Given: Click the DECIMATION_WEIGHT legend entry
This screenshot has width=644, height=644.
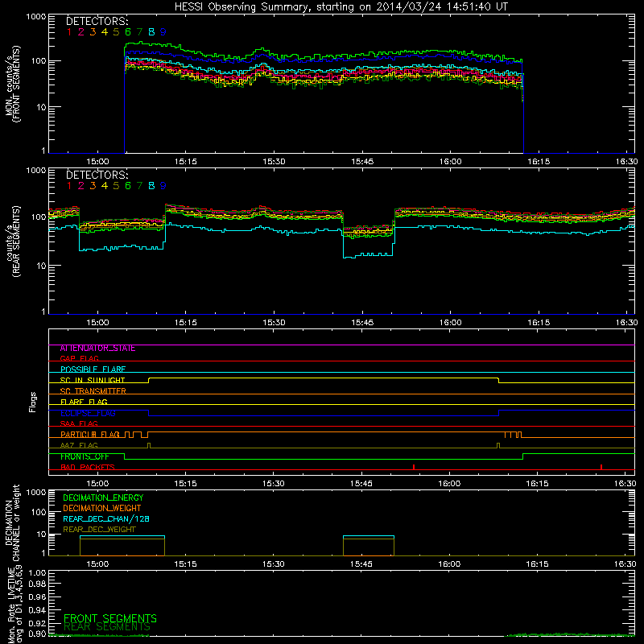Looking at the screenshot, I should tap(102, 509).
